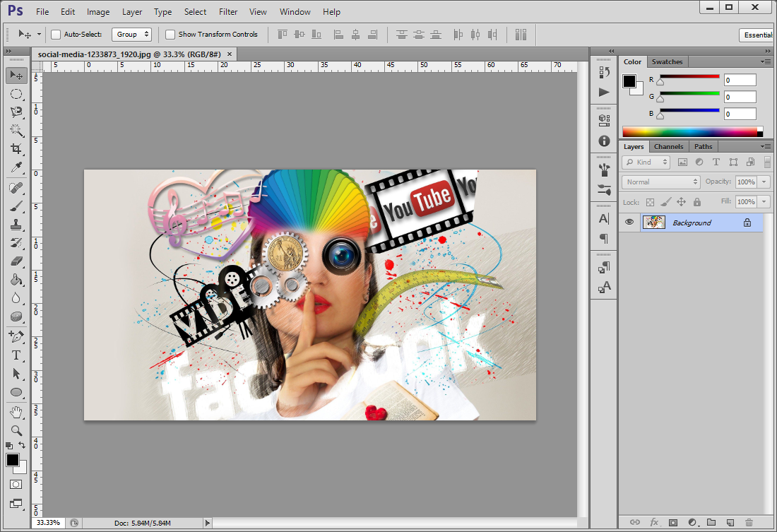This screenshot has width=777, height=532.
Task: Open the Image menu
Action: coord(98,12)
